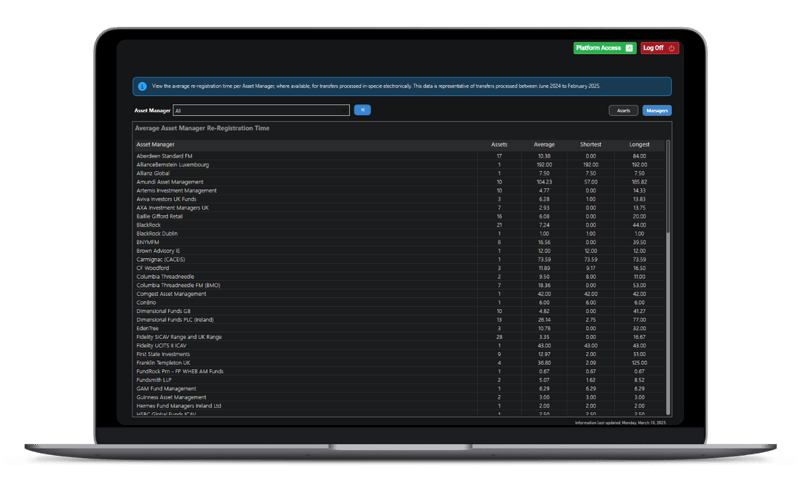Image resolution: width=800 pixels, height=482 pixels.
Task: Select Fidelity SICAV Range and UK Range row
Action: pyautogui.click(x=400, y=337)
